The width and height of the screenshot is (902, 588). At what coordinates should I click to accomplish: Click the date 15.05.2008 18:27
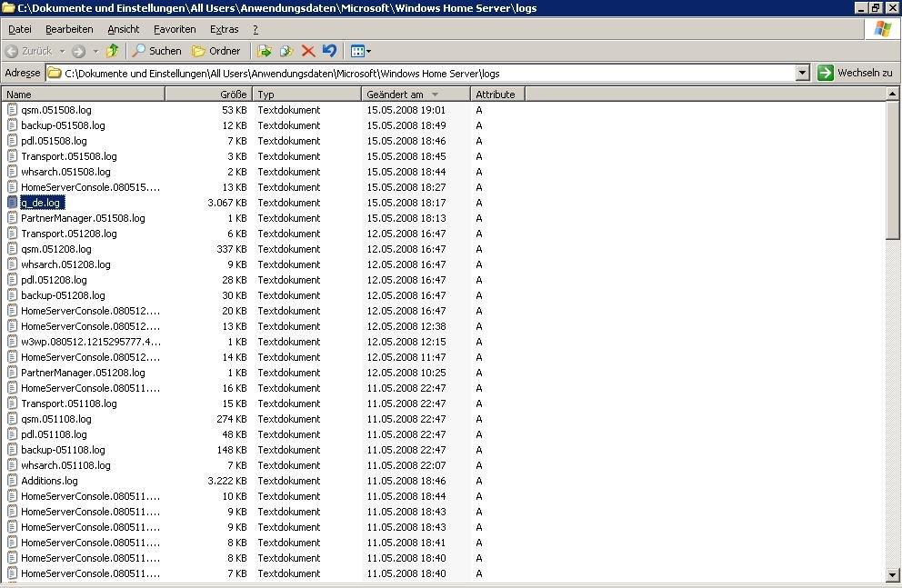(x=406, y=187)
